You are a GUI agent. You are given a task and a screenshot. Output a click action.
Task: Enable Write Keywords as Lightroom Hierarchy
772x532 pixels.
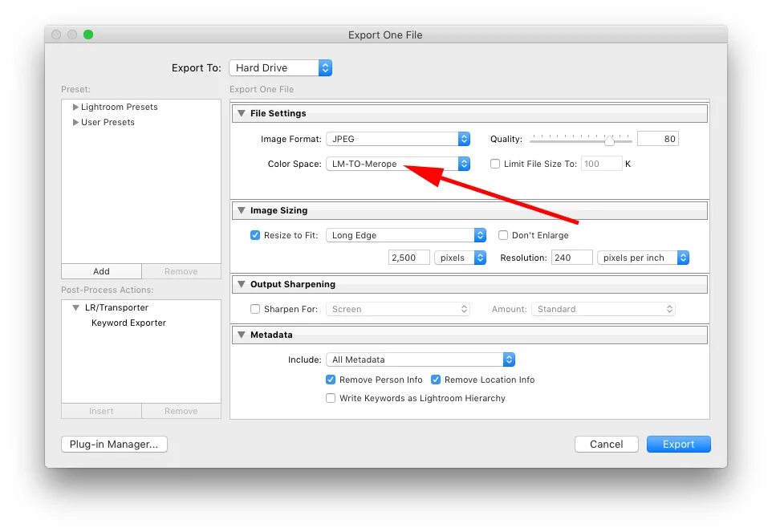click(x=331, y=398)
